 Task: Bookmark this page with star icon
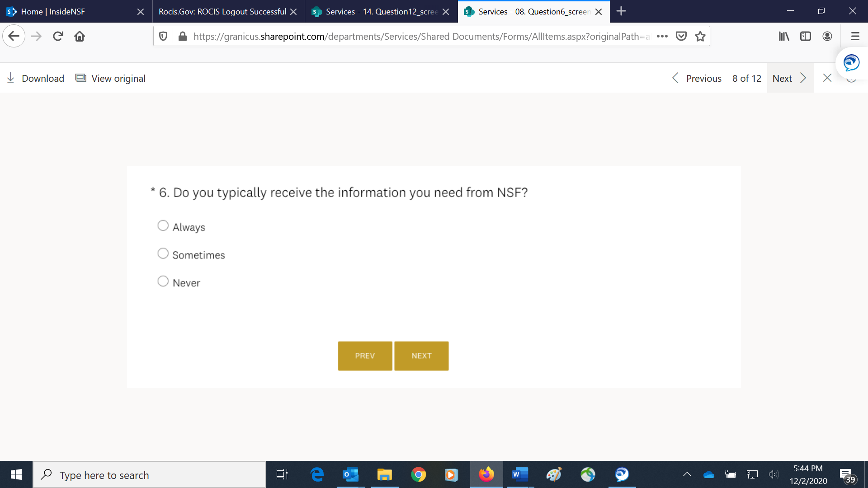click(x=700, y=36)
